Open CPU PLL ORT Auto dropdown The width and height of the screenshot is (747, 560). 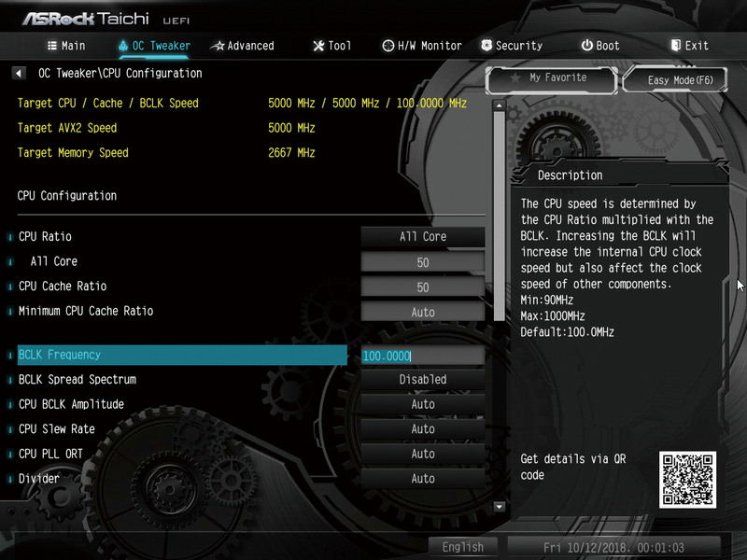pos(423,454)
